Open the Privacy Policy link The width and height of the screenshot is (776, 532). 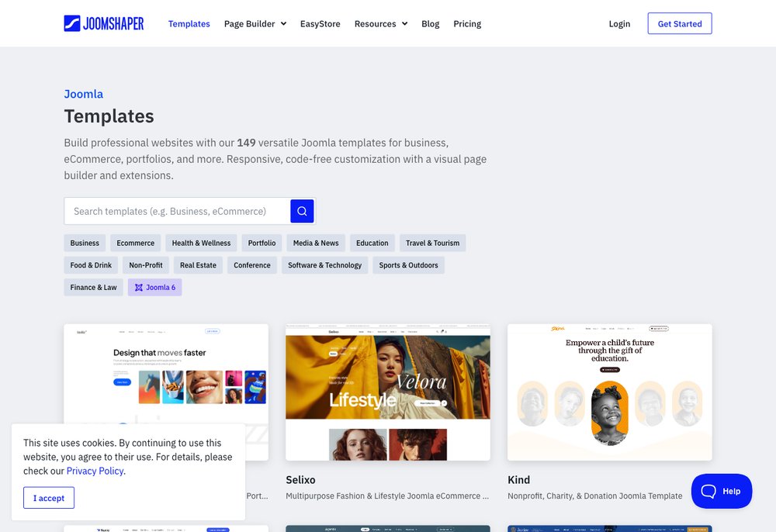coord(95,471)
